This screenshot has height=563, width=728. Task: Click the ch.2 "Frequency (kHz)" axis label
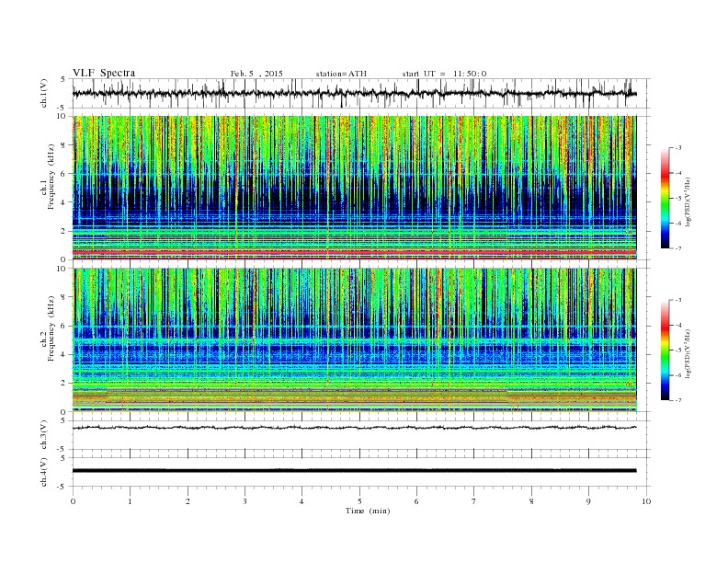click(x=51, y=327)
